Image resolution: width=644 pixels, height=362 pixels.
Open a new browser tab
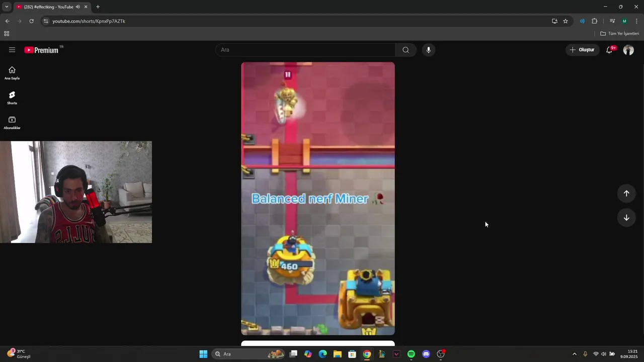(98, 7)
